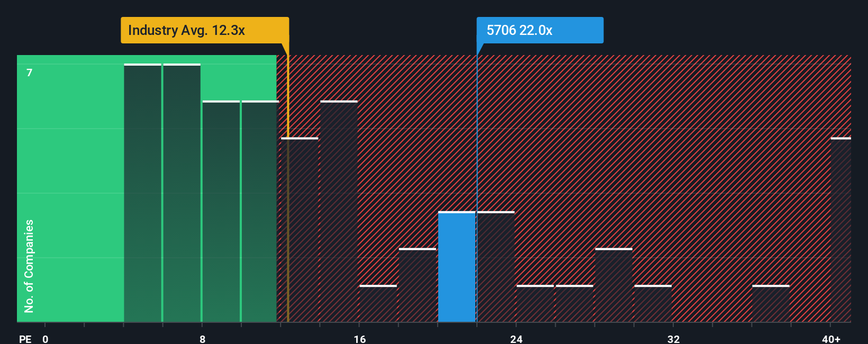This screenshot has width=868, height=344.
Task: Click the 5706 22.0x blue label
Action: pos(540,30)
